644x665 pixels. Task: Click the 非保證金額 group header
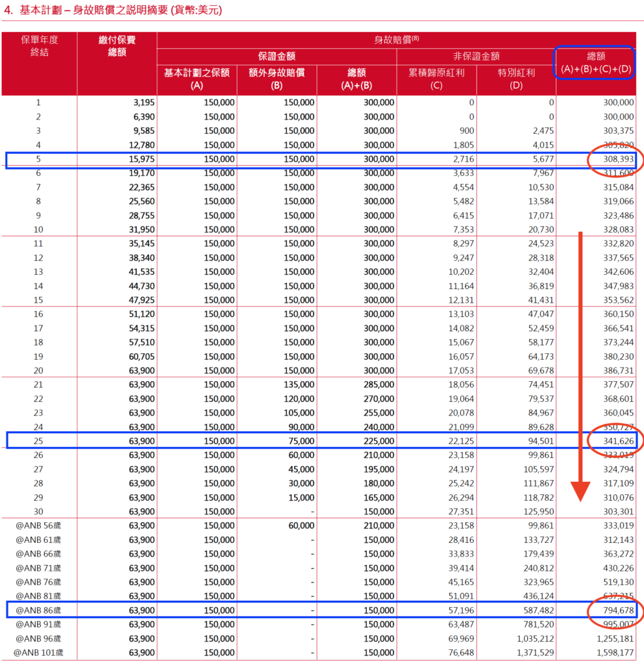(x=476, y=56)
